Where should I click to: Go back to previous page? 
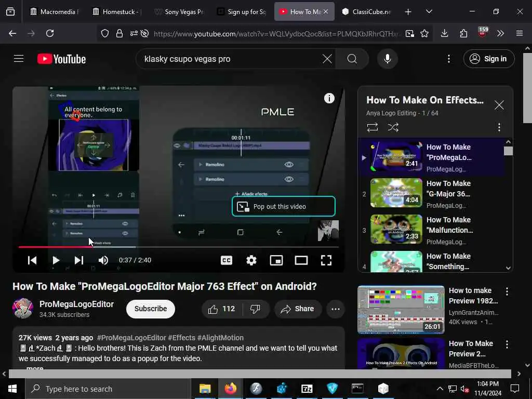coord(12,33)
